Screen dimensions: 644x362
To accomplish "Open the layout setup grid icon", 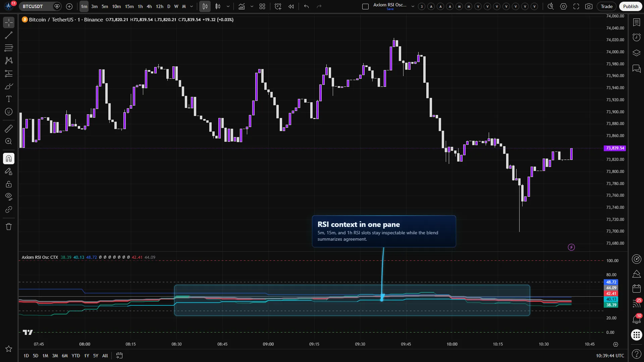I will click(262, 6).
